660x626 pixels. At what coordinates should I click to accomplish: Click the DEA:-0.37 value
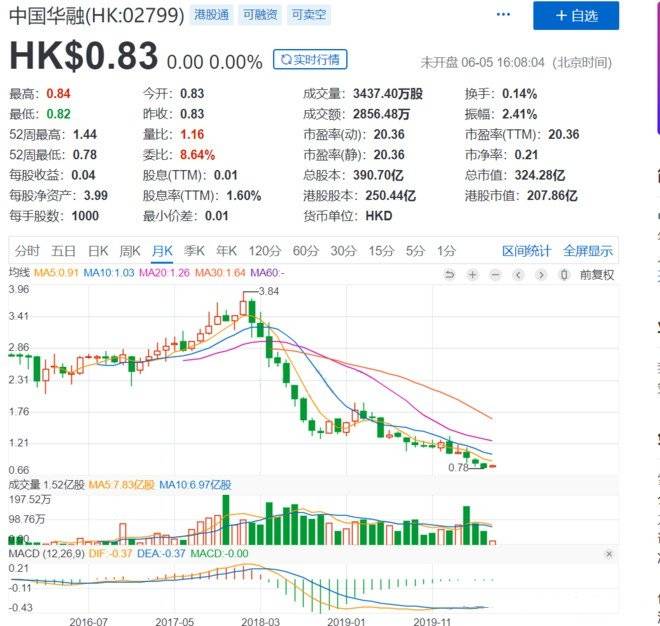pos(162,554)
